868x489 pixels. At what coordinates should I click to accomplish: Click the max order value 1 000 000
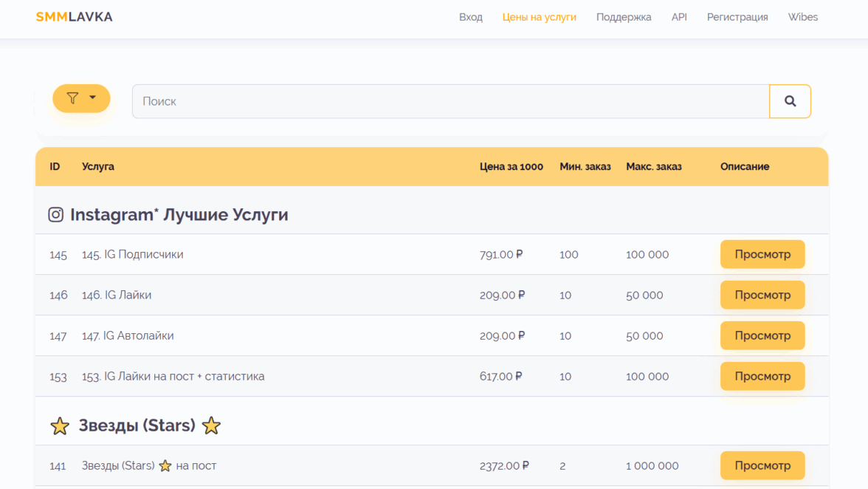[x=652, y=466]
